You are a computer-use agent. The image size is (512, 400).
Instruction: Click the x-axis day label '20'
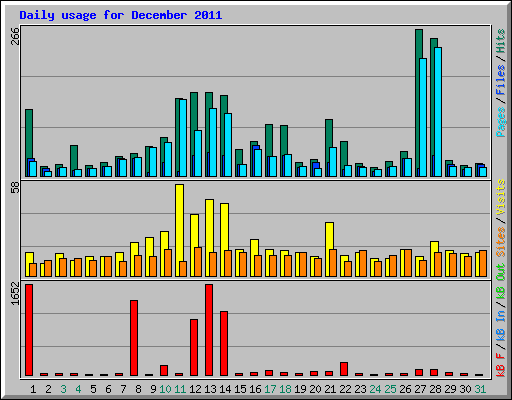315,389
